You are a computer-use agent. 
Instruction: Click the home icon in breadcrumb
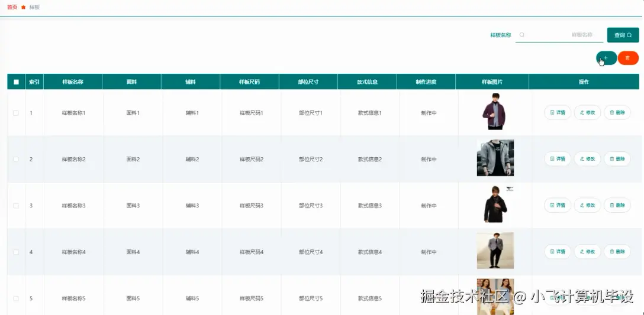click(x=24, y=7)
